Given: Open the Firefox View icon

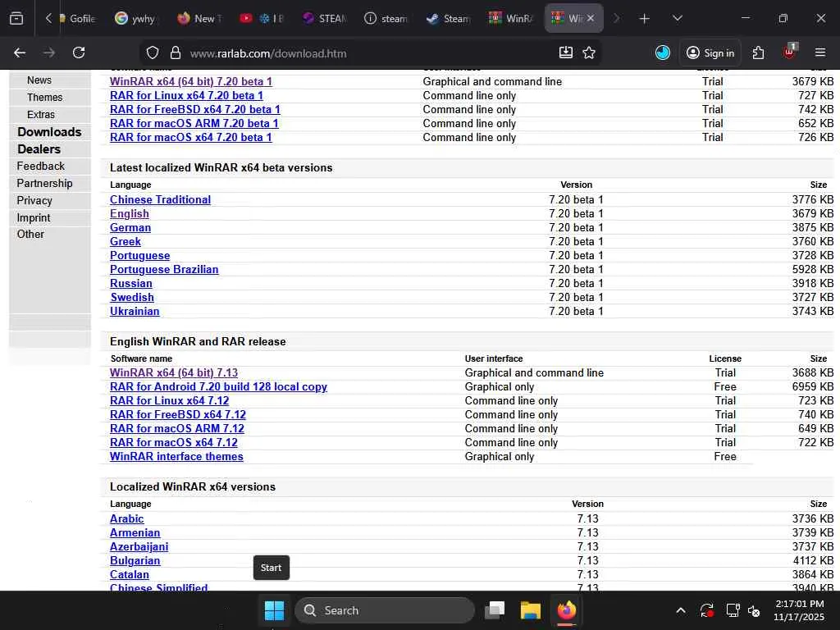Looking at the screenshot, I should (16, 19).
